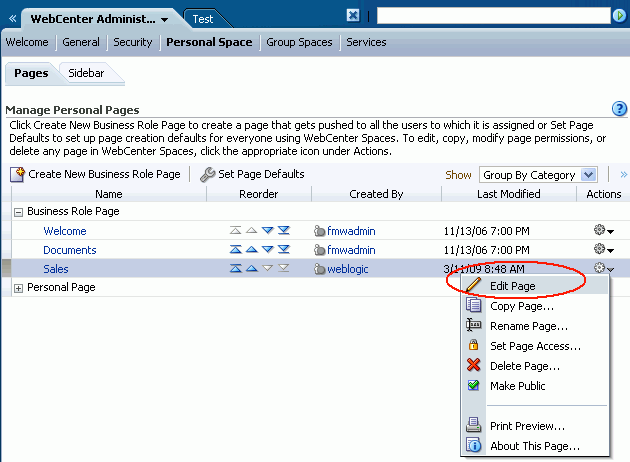Click the weblogic user link

tap(348, 269)
